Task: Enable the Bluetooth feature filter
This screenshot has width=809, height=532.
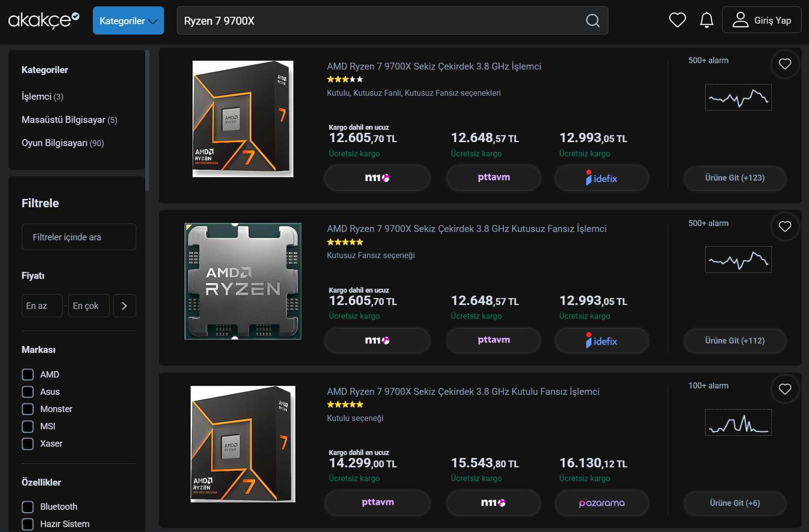Action: click(x=28, y=507)
